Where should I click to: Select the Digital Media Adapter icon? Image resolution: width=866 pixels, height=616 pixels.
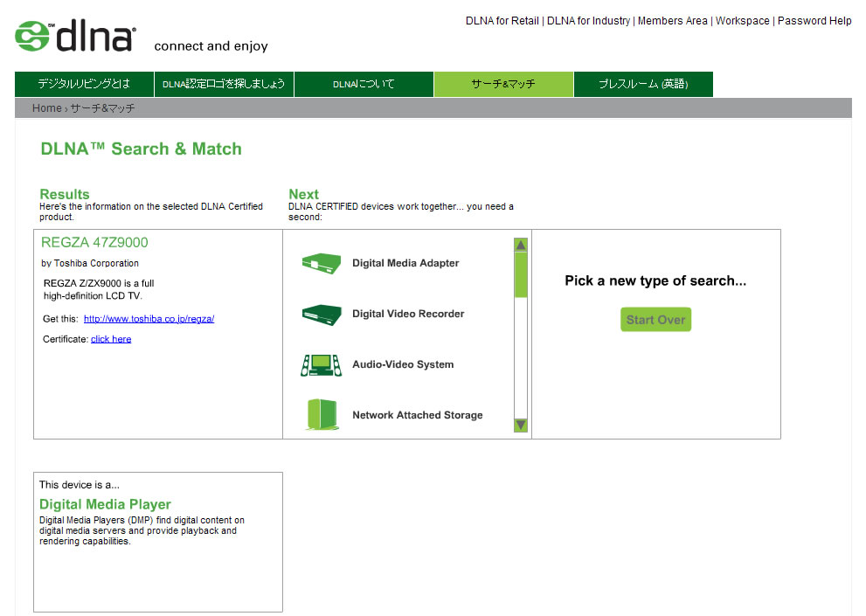pos(322,264)
